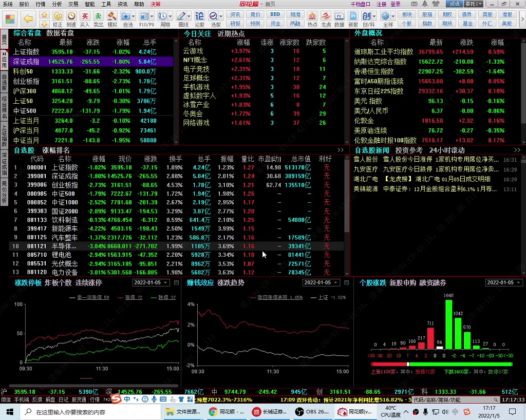526x420 pixels.
Task: Switch to 涨幅排名 tab
Action: tap(56, 150)
